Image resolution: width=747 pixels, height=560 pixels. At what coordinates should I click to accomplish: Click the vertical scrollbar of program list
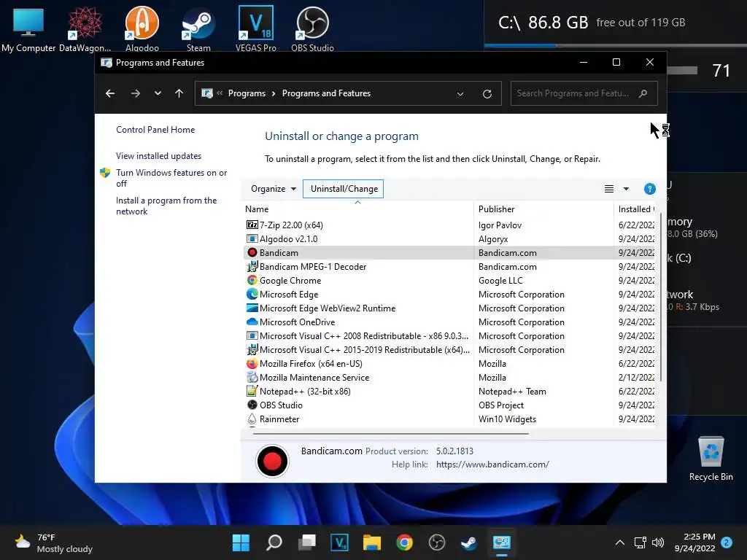pyautogui.click(x=661, y=297)
